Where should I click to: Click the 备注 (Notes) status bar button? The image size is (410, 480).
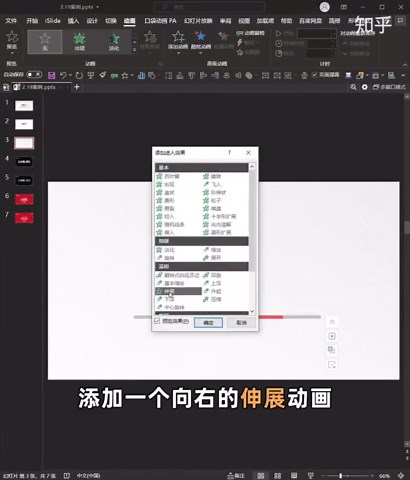(236, 476)
